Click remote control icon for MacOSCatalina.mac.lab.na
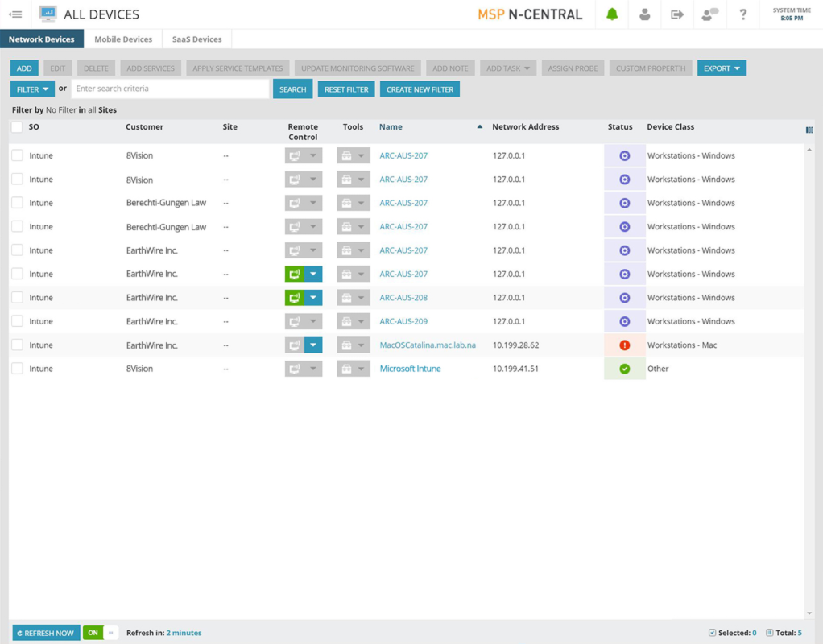 [295, 345]
